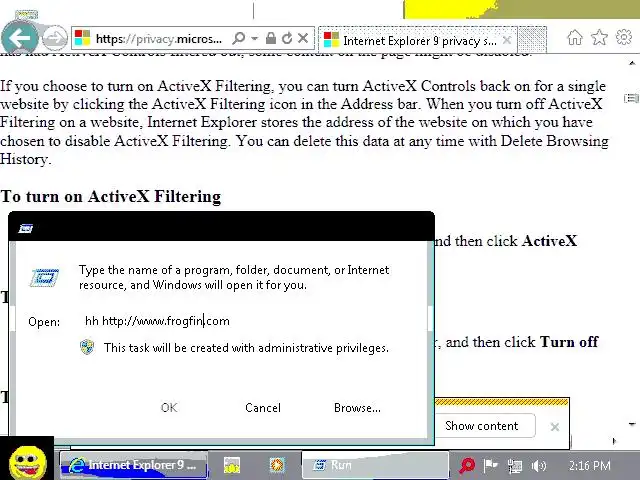The image size is (640, 480).
Task: Click Show content in the notification bar
Action: (482, 426)
